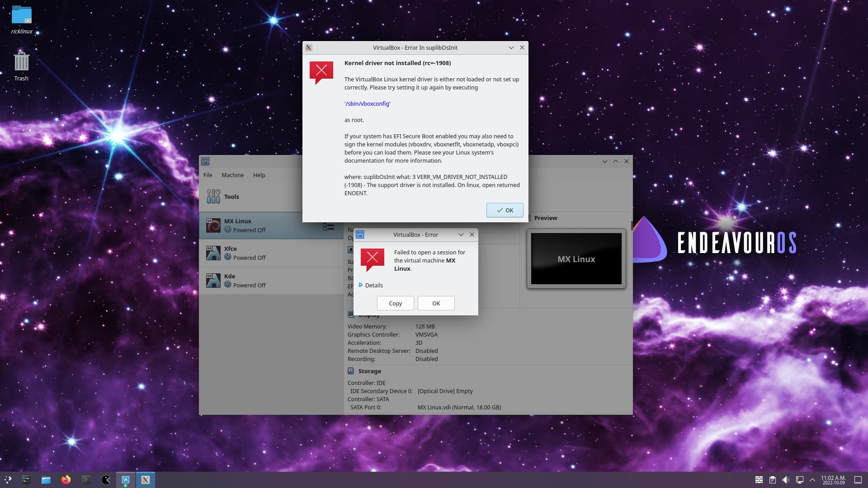The image size is (868, 488).
Task: Expand the hidden icons arrow in the system tray
Action: click(811, 480)
